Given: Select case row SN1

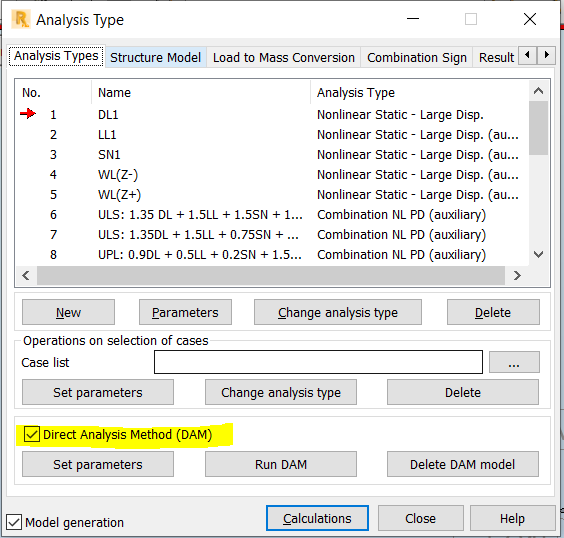Looking at the screenshot, I should (272, 155).
